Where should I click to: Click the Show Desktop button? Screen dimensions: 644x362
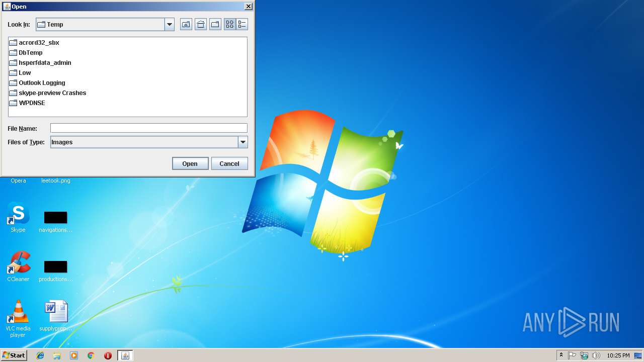tap(638, 355)
